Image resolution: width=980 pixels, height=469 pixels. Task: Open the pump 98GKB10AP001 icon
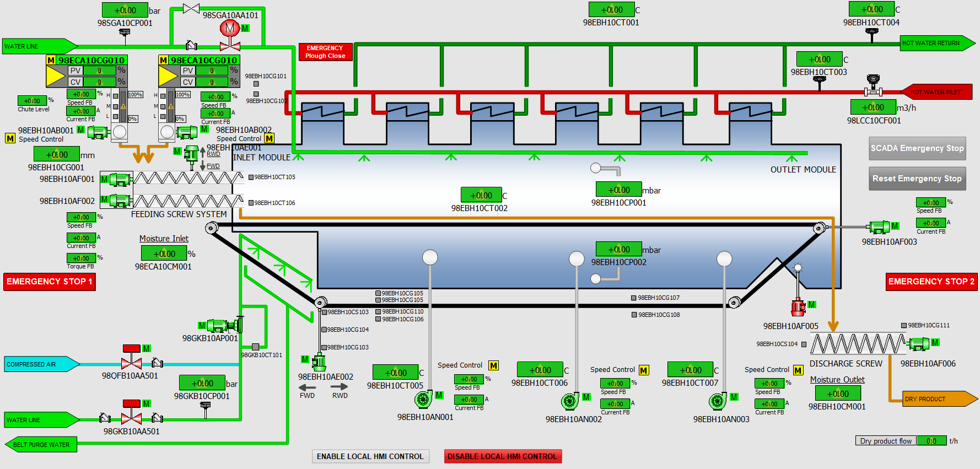(222, 325)
